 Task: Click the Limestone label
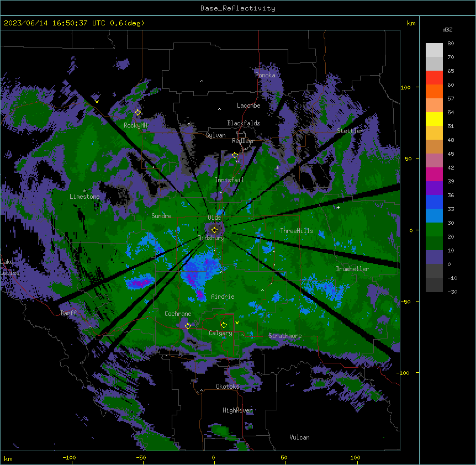coord(84,197)
